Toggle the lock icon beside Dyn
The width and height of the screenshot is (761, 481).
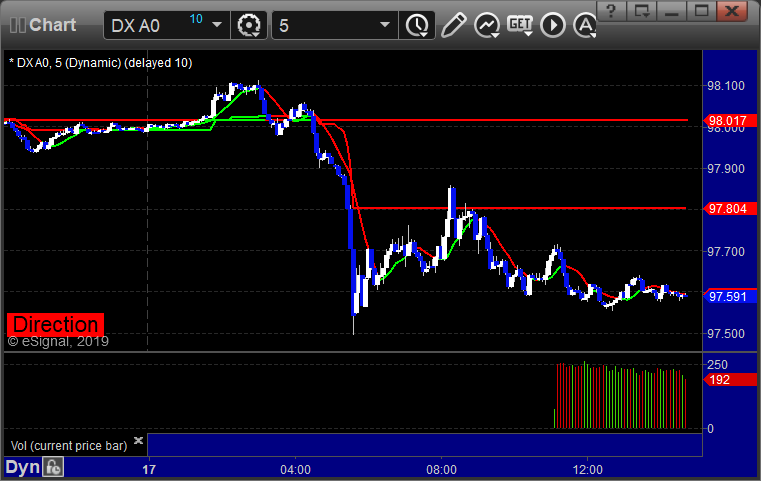pyautogui.click(x=53, y=467)
